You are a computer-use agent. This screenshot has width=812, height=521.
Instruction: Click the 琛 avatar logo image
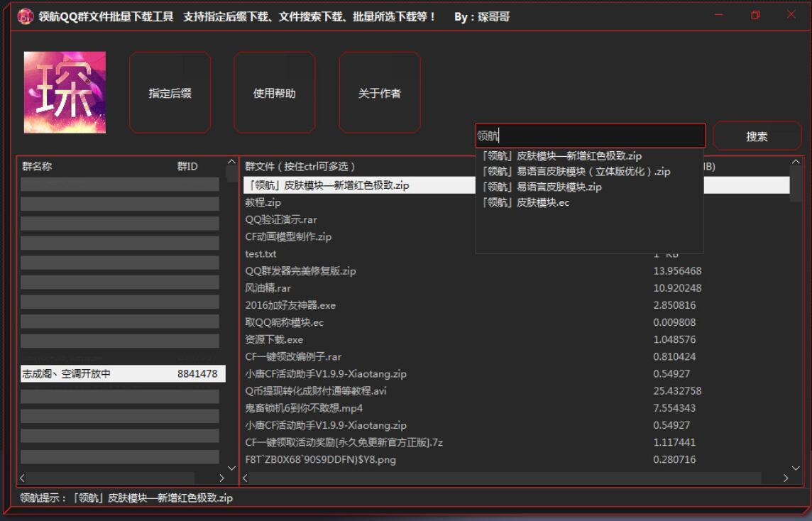click(x=65, y=92)
